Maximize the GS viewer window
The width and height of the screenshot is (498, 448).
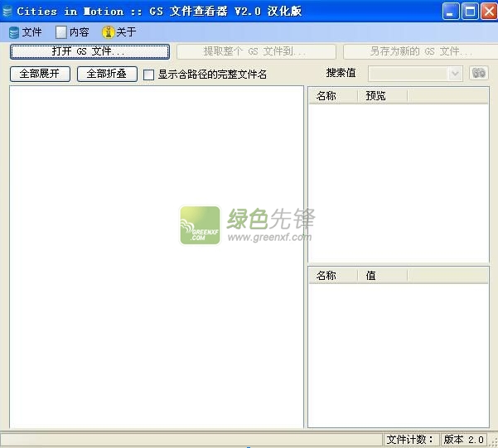pyautogui.click(x=470, y=11)
